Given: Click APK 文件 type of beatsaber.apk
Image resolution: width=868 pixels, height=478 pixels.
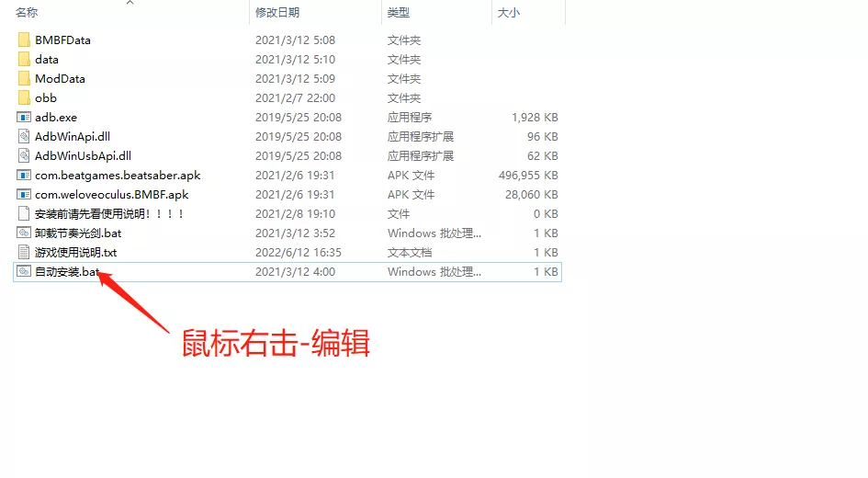Looking at the screenshot, I should [x=411, y=175].
